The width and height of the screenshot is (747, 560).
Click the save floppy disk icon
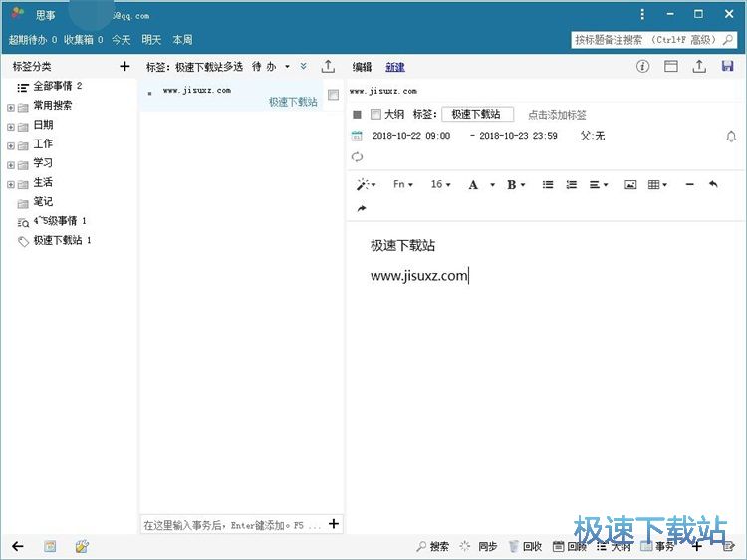click(x=727, y=67)
